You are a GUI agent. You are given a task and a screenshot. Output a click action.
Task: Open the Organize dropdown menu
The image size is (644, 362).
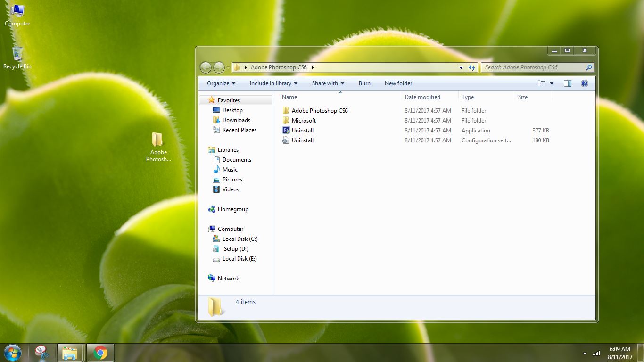221,83
